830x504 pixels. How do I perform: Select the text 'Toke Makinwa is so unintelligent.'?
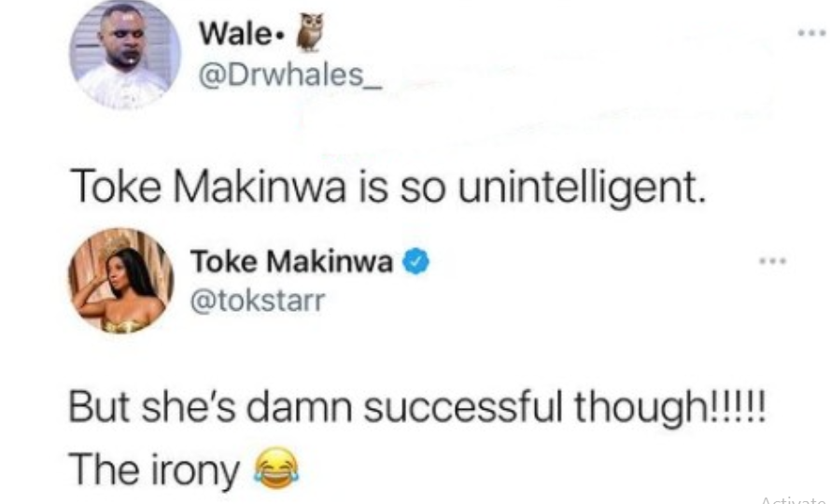click(388, 189)
